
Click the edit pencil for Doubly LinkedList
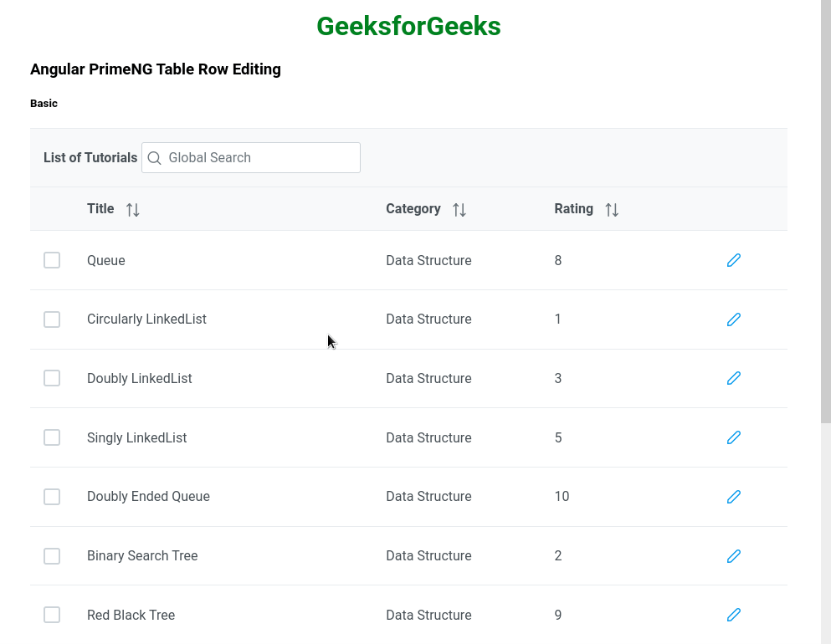pos(734,378)
